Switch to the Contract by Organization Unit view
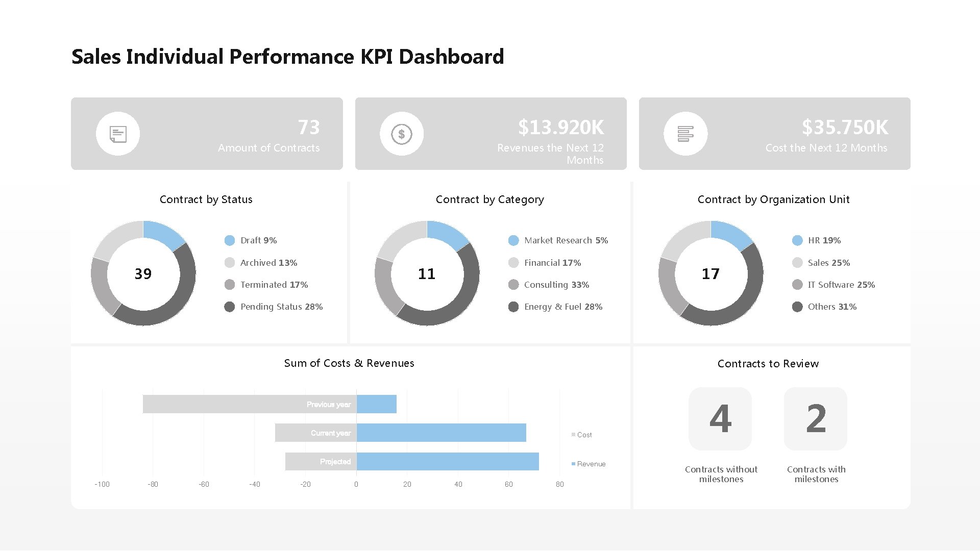The height and width of the screenshot is (551, 980). (x=774, y=199)
